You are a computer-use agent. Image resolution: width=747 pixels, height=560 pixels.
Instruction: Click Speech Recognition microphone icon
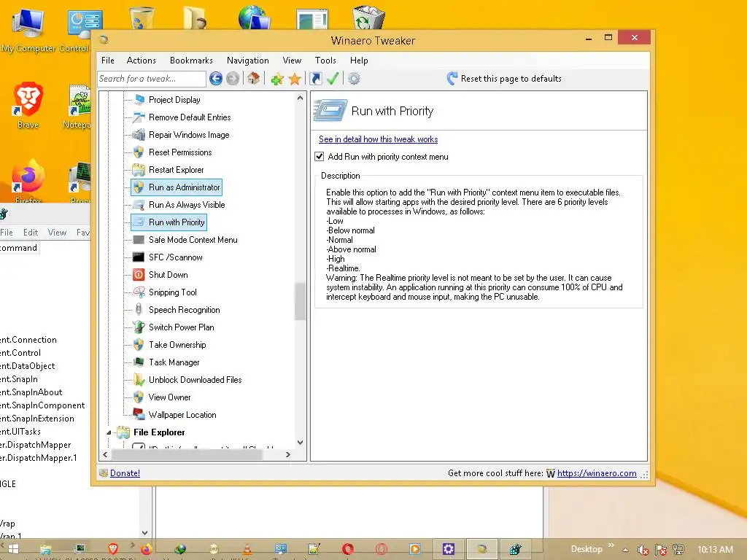click(x=138, y=309)
